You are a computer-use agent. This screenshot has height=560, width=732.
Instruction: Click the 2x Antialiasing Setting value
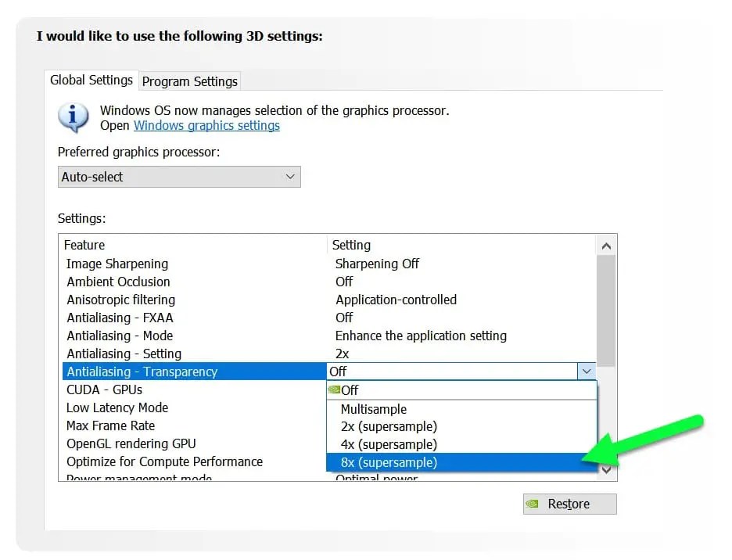343,354
